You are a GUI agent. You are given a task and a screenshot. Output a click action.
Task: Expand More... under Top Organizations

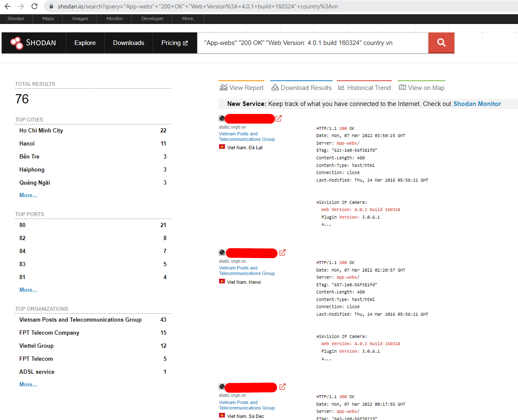[28, 384]
